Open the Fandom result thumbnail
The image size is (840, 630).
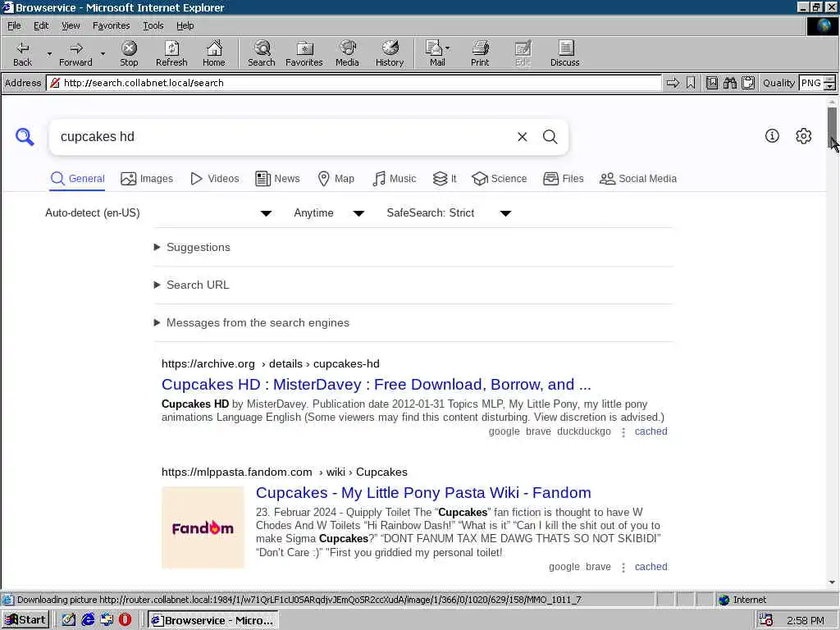tap(203, 527)
